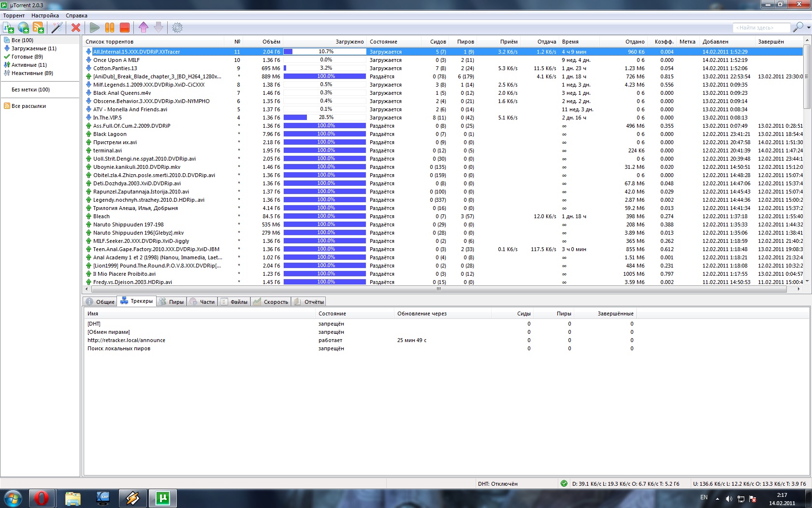Click the magnifier search icon
This screenshot has width=812, height=508.
point(798,27)
